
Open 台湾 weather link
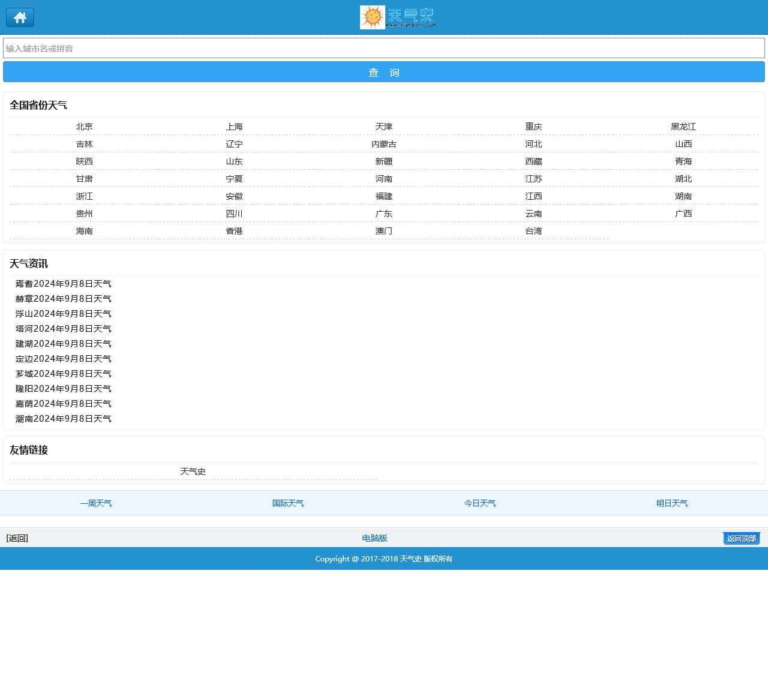[533, 231]
